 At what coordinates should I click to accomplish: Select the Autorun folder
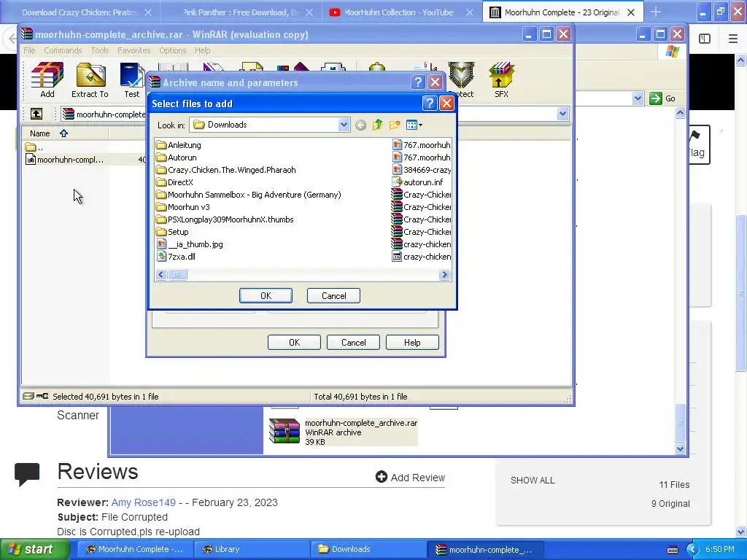pos(177,157)
